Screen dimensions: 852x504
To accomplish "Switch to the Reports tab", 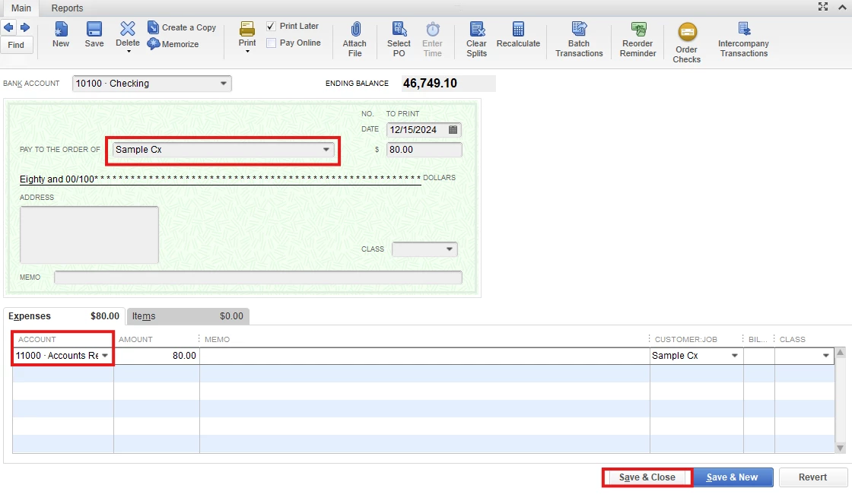I will pyautogui.click(x=67, y=8).
